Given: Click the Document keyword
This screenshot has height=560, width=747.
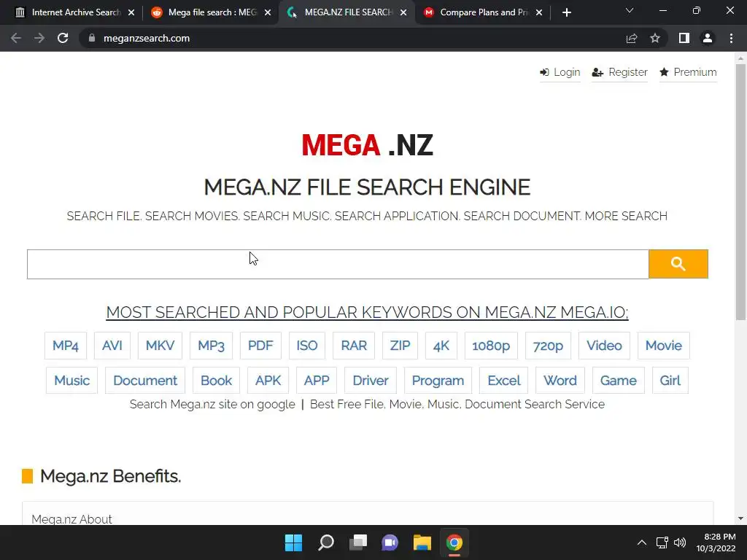Looking at the screenshot, I should pos(145,381).
